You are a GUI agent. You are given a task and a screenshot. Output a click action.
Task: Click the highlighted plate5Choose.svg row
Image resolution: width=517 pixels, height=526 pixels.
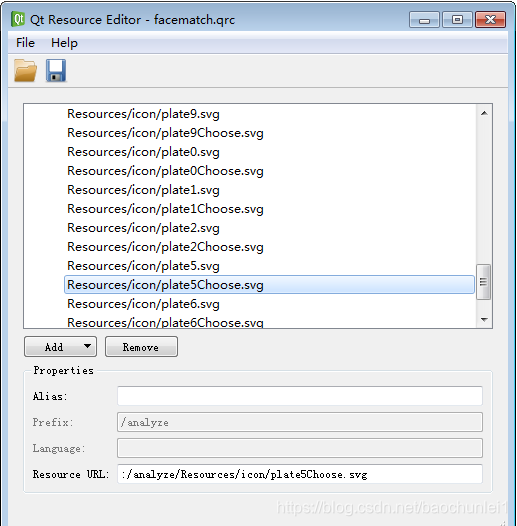[269, 285]
